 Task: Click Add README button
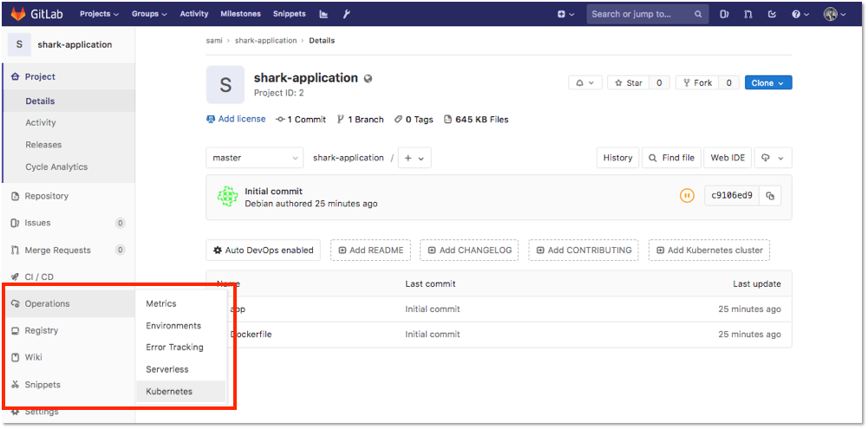click(x=371, y=250)
